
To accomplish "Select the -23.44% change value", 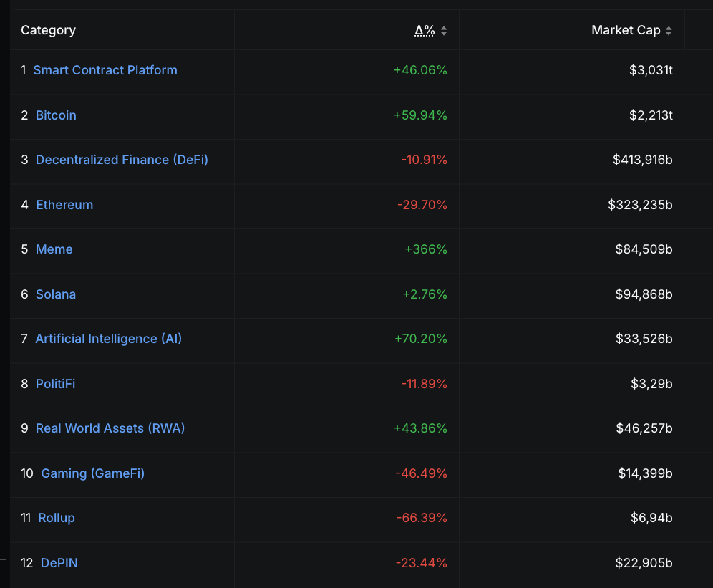I will click(422, 563).
